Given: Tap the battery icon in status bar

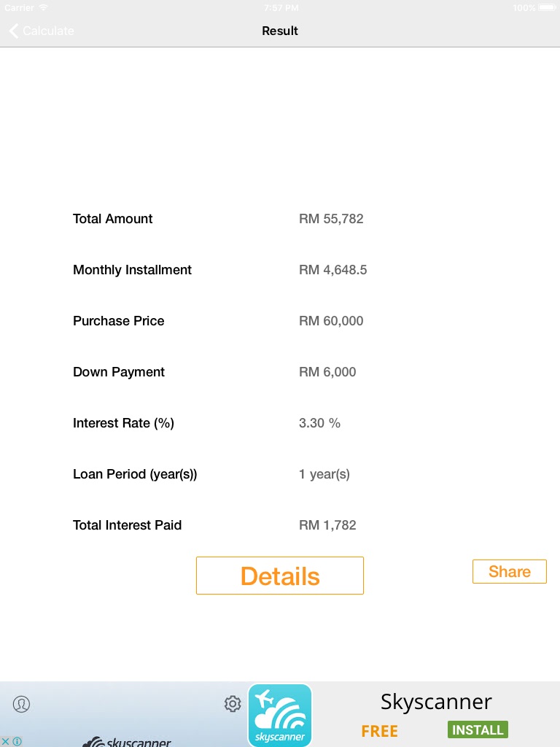Looking at the screenshot, I should tap(547, 8).
